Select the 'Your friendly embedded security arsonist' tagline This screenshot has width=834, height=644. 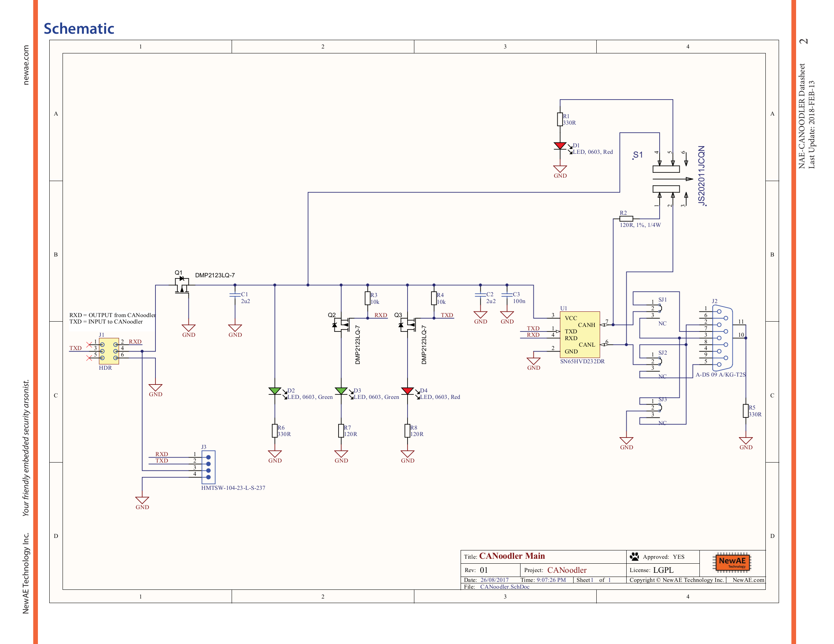(25, 448)
